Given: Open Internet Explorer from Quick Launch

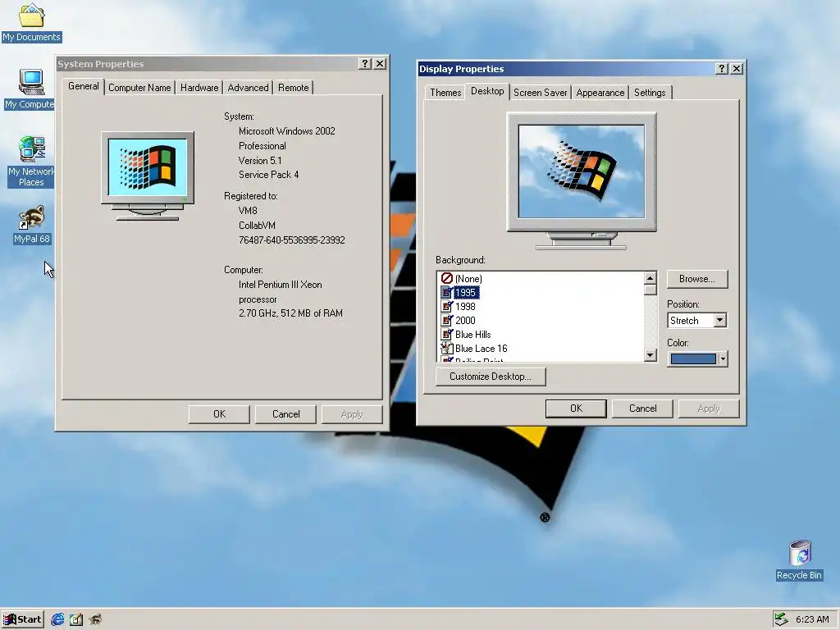Looking at the screenshot, I should [x=57, y=619].
